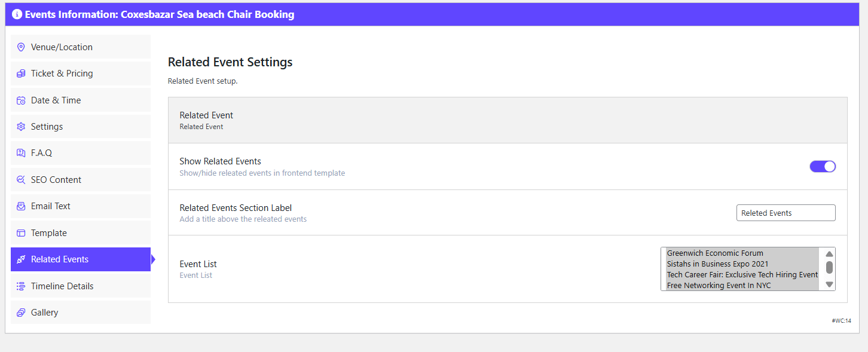Disable the Show Related Events toggle
Viewport: 868px width, 352px height.
(822, 167)
